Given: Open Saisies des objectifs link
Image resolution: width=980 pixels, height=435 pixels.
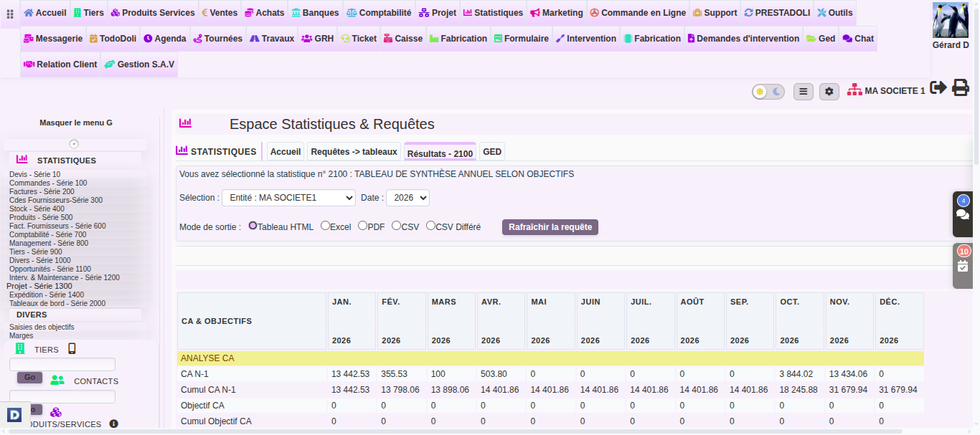Looking at the screenshot, I should (42, 327).
